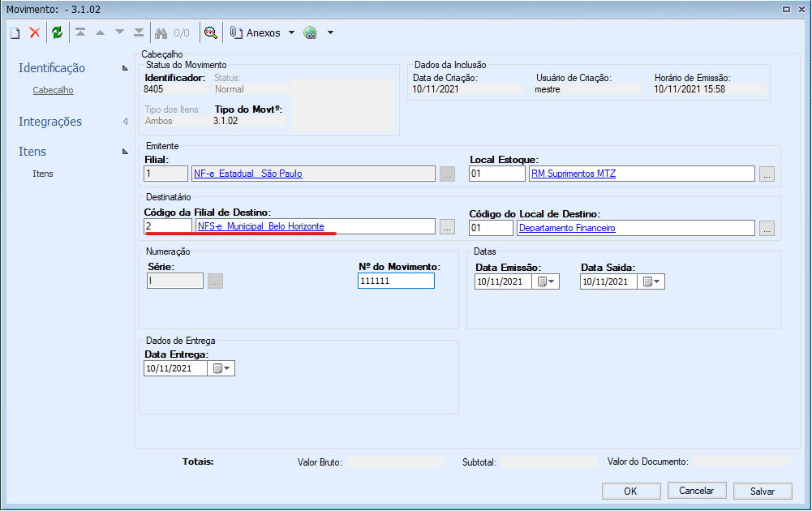Go to first record arrow icon

tap(80, 32)
